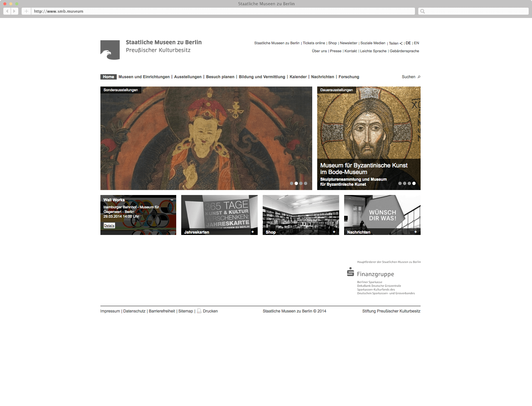
Task: Select third dot of Dauerausstellungen slider
Action: pyautogui.click(x=409, y=183)
